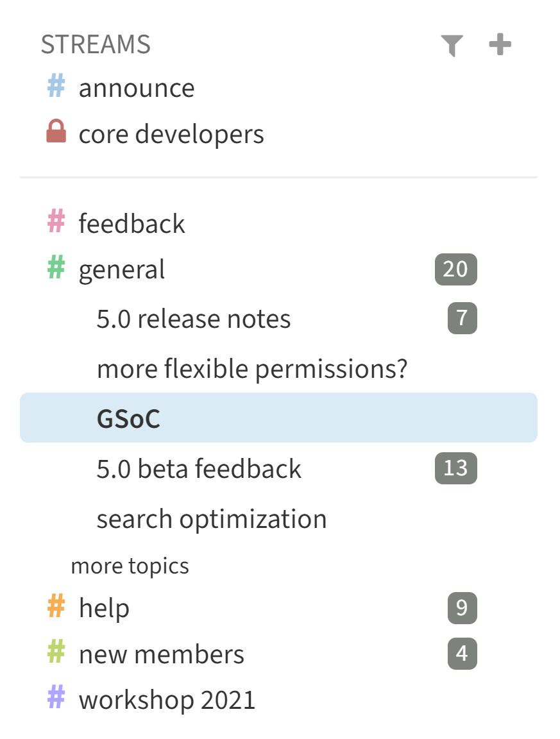Image resolution: width=560 pixels, height=739 pixels.
Task: Click the help unread count badge 9
Action: click(x=462, y=607)
